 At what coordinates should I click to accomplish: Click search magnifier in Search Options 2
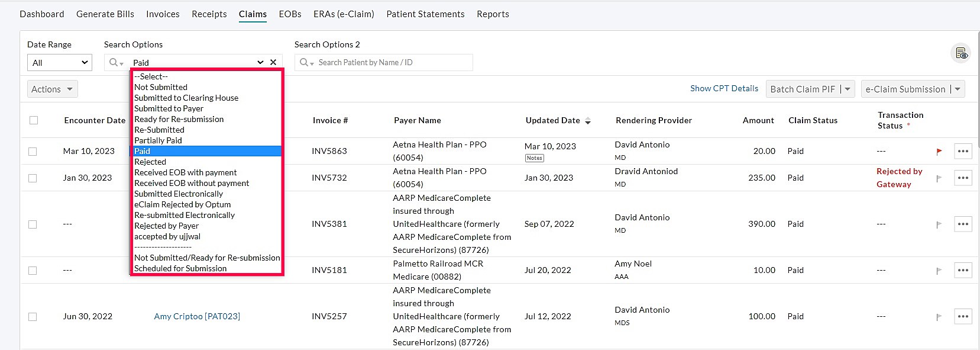coord(305,63)
